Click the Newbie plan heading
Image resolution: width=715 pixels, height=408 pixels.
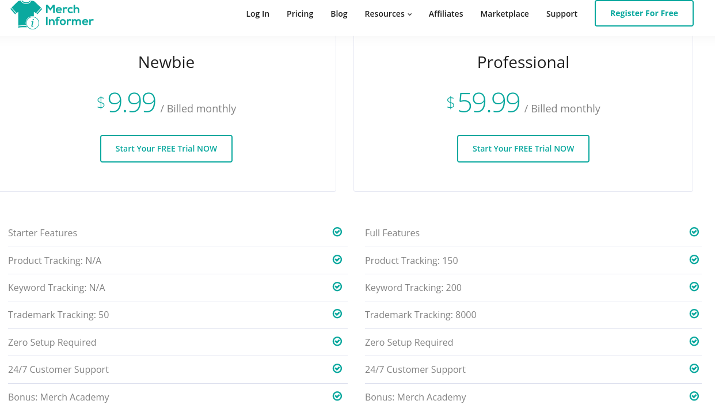166,62
